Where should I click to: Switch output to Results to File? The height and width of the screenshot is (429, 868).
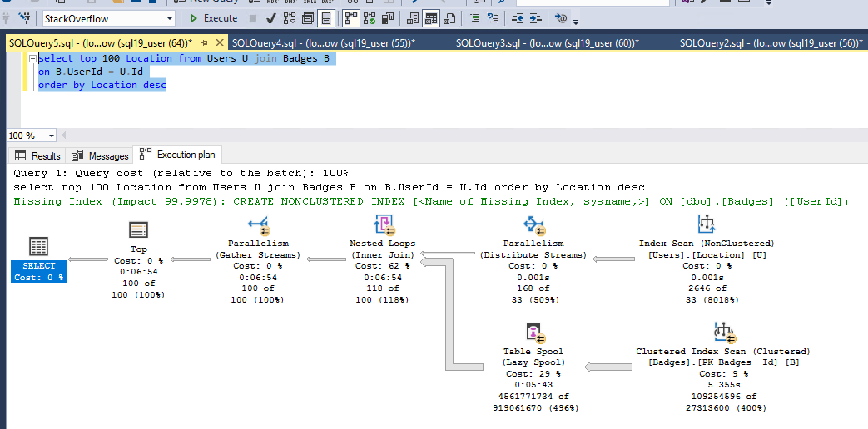(449, 19)
